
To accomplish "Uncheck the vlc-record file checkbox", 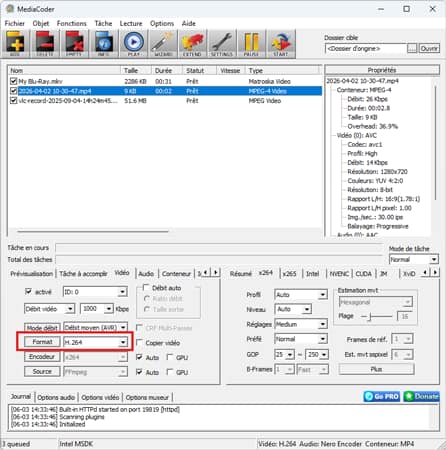I will 13,100.
